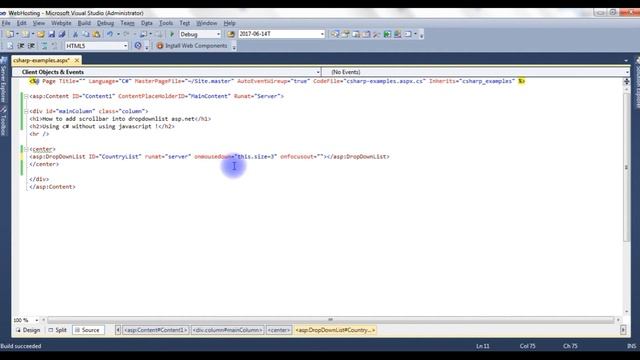This screenshot has height=360, width=640.
Task: Click the breadcrumb right navigation arrow
Action: click(623, 330)
